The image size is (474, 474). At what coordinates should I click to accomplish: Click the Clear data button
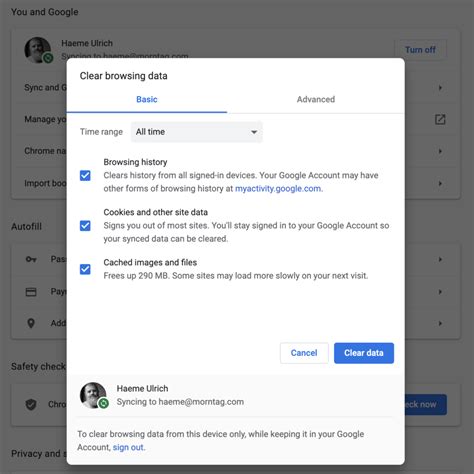pos(364,353)
